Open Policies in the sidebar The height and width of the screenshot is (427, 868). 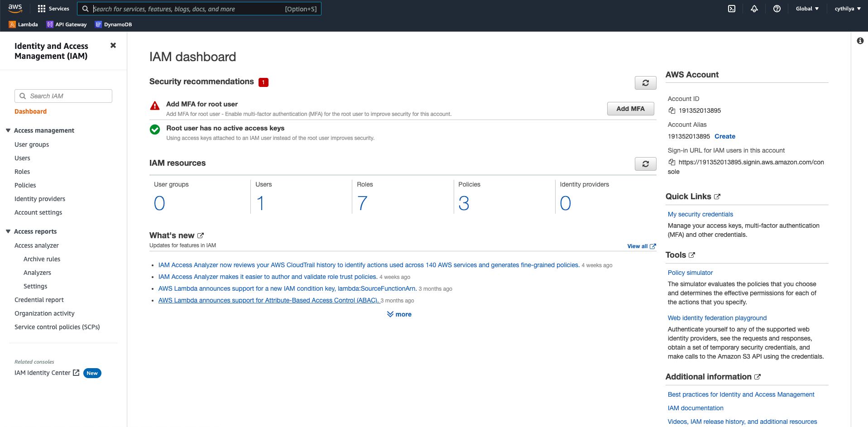pyautogui.click(x=25, y=185)
